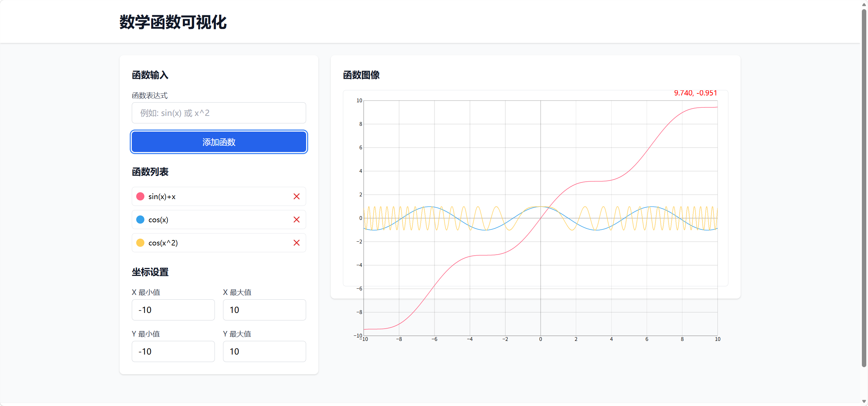Viewport: 868px width, 406px height.
Task: Remove the sin(x)+x function
Action: click(296, 196)
